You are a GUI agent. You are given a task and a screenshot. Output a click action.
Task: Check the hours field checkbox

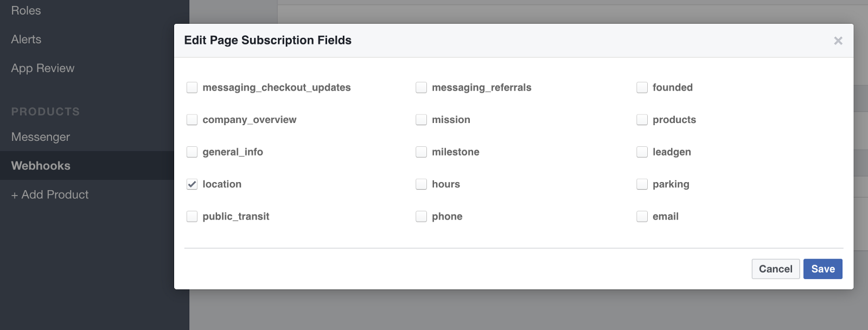coord(421,184)
